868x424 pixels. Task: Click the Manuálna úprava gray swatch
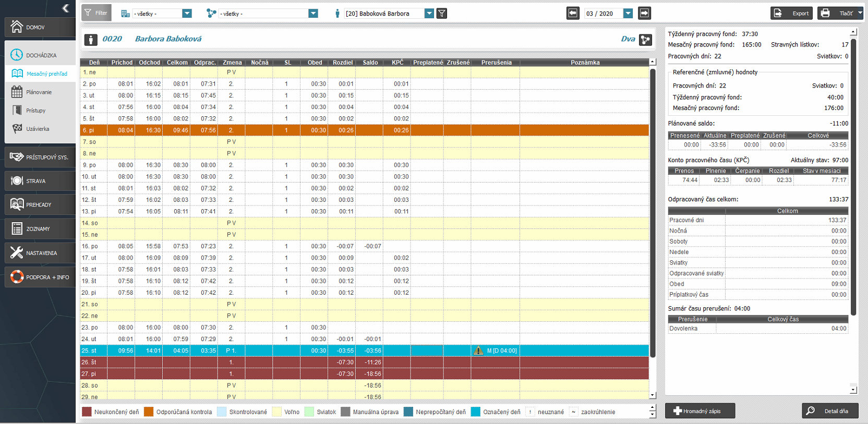tap(345, 411)
